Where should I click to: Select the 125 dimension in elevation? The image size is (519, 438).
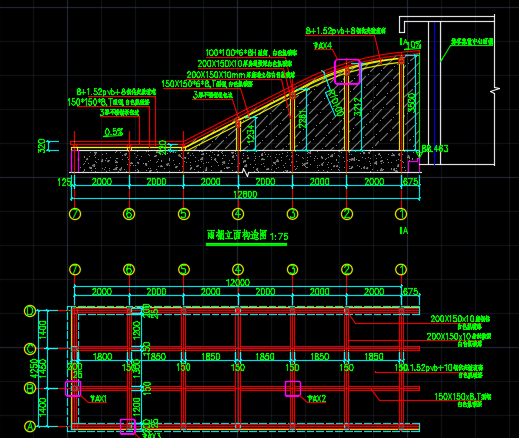tap(64, 182)
